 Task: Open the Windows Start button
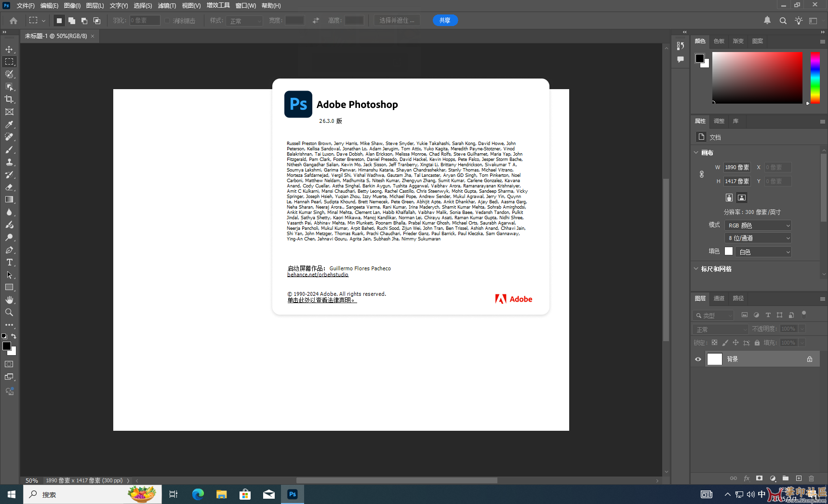tap(12, 494)
